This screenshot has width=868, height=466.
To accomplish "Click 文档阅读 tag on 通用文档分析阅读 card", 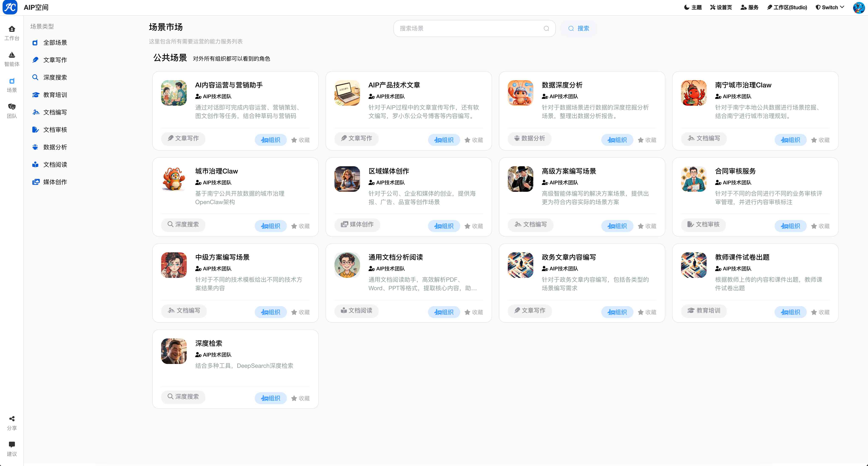I will click(x=357, y=311).
